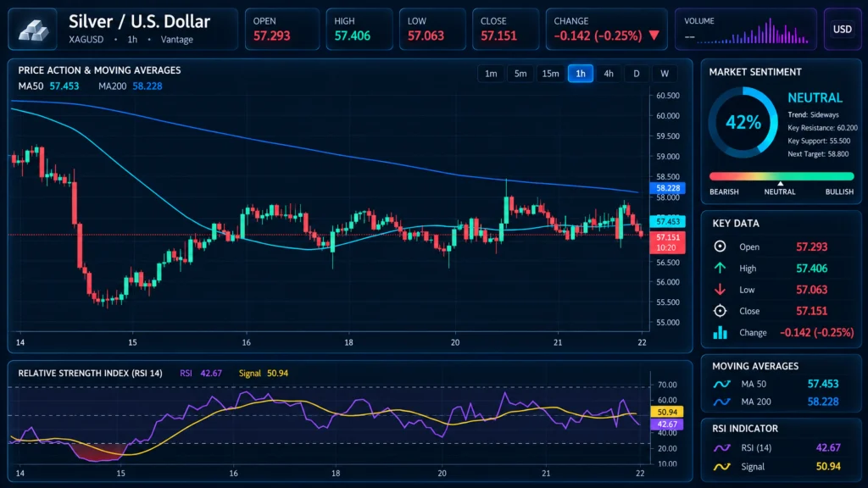This screenshot has height=488, width=868.
Task: Click the MA50 57.453 chart legend
Action: [48, 86]
